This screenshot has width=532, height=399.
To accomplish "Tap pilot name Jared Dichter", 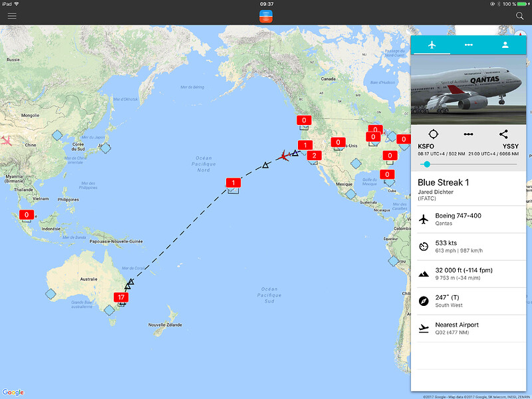I will 436,192.
